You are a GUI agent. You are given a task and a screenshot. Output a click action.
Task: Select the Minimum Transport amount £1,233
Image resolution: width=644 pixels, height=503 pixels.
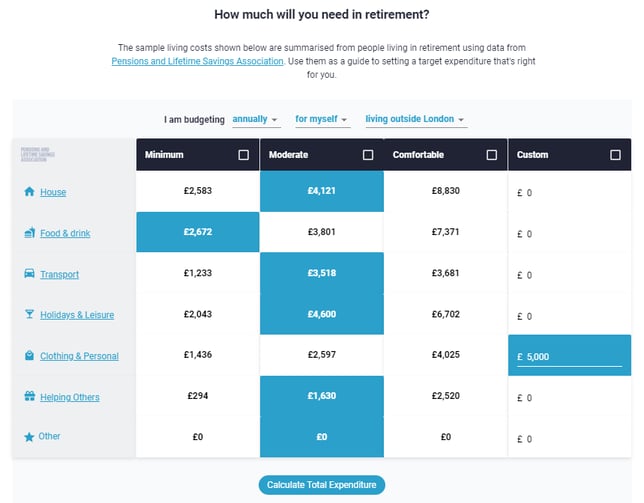pyautogui.click(x=198, y=273)
